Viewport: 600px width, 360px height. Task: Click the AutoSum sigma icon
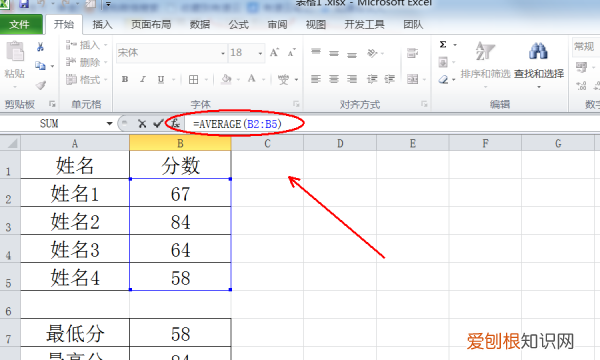click(443, 44)
